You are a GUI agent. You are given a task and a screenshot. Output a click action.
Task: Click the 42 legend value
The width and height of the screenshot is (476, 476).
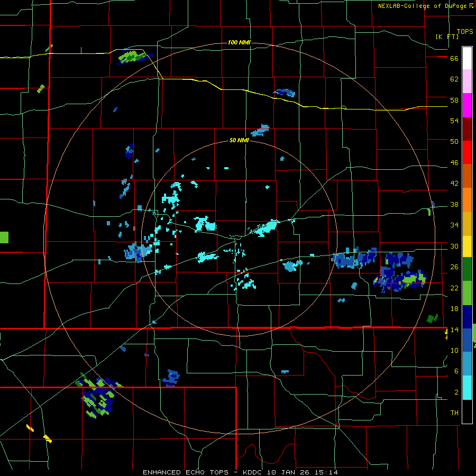pyautogui.click(x=454, y=184)
